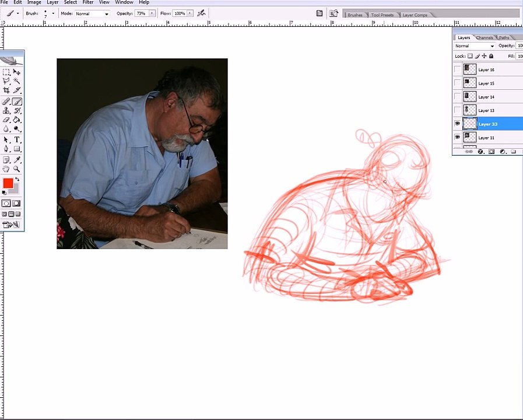
Task: Open the Image menu
Action: click(x=34, y=2)
